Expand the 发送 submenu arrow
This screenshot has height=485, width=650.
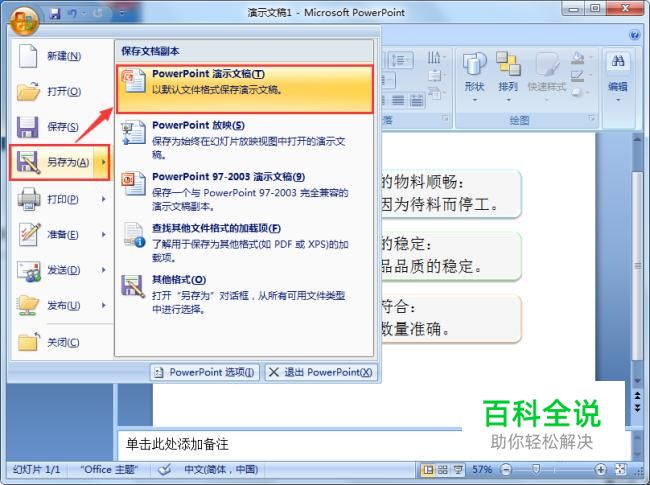click(104, 270)
